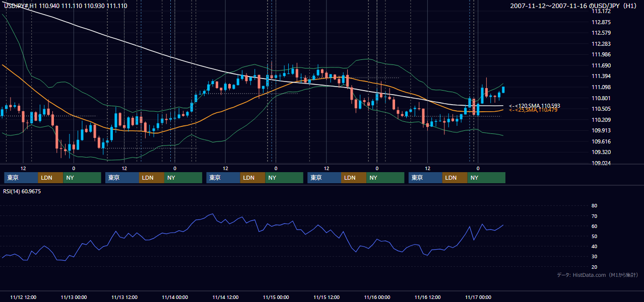Click price axis value 112.875
The image size is (644, 302).
(601, 22)
